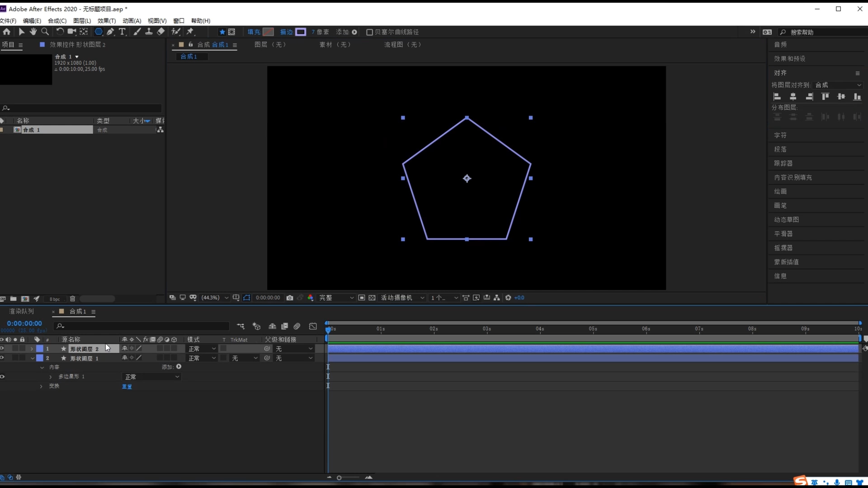Enable motion blur for timeline layers
Image resolution: width=868 pixels, height=488 pixels.
pos(297,326)
